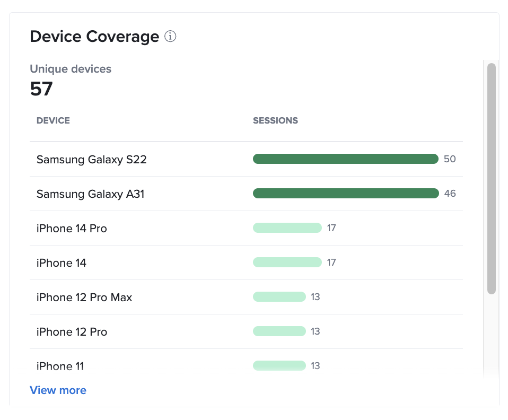Click the iPhone 12 Pro Max row
This screenshot has height=420, width=508.
[84, 297]
